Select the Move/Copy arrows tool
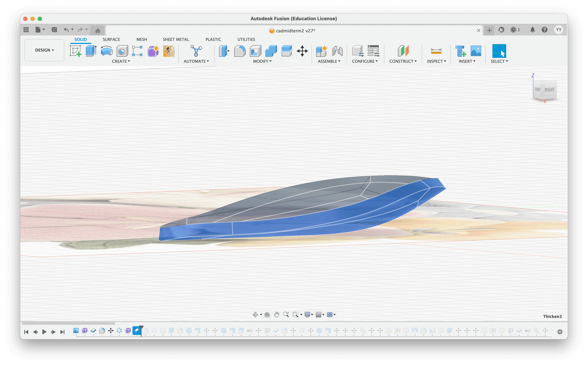Screen dimensions: 588x366 click(x=302, y=51)
